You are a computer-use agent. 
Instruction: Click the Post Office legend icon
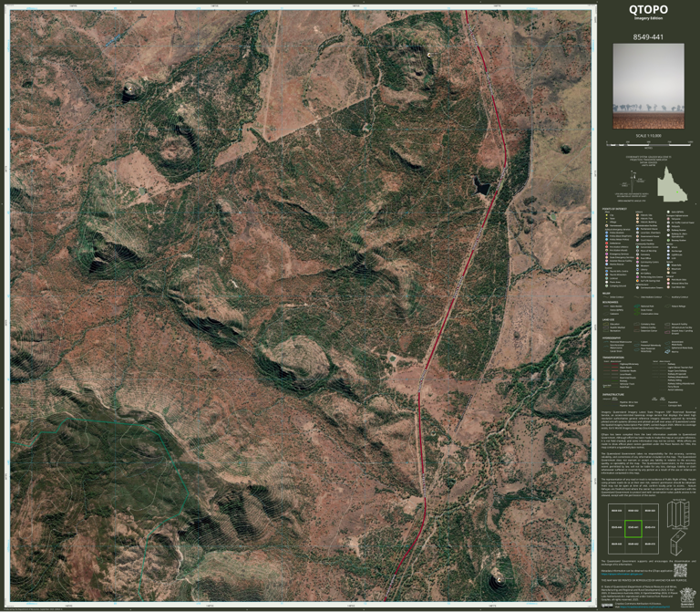point(637,258)
